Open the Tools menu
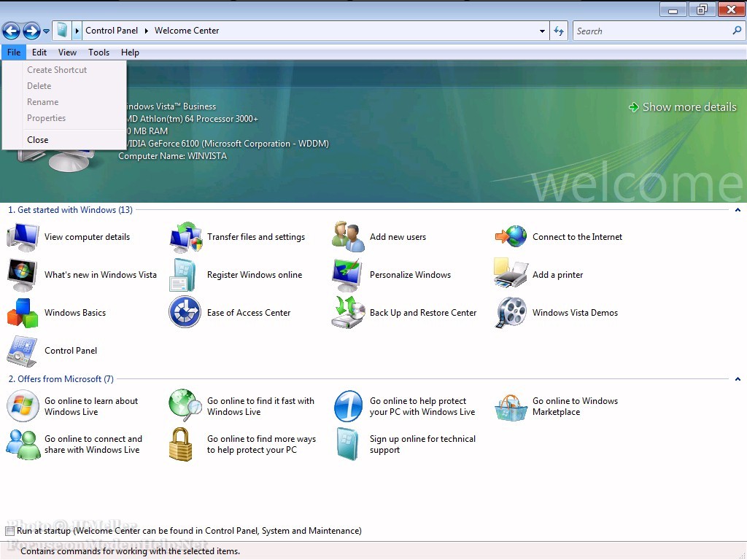This screenshot has width=747, height=560. coord(98,52)
